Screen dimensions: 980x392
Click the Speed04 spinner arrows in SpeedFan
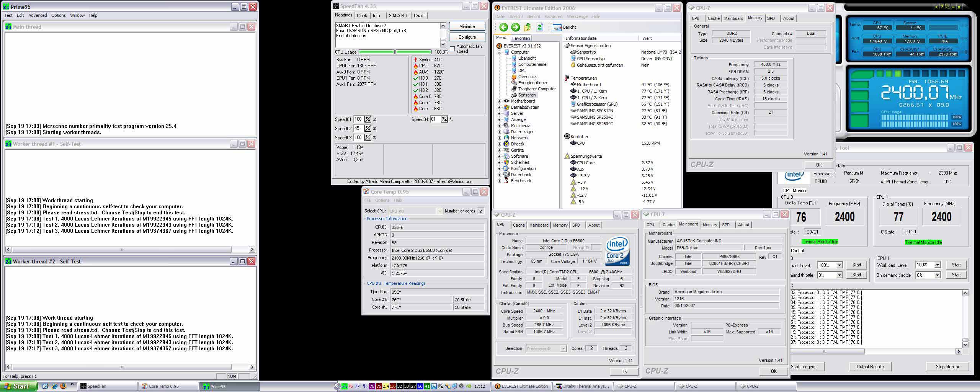[x=444, y=119]
